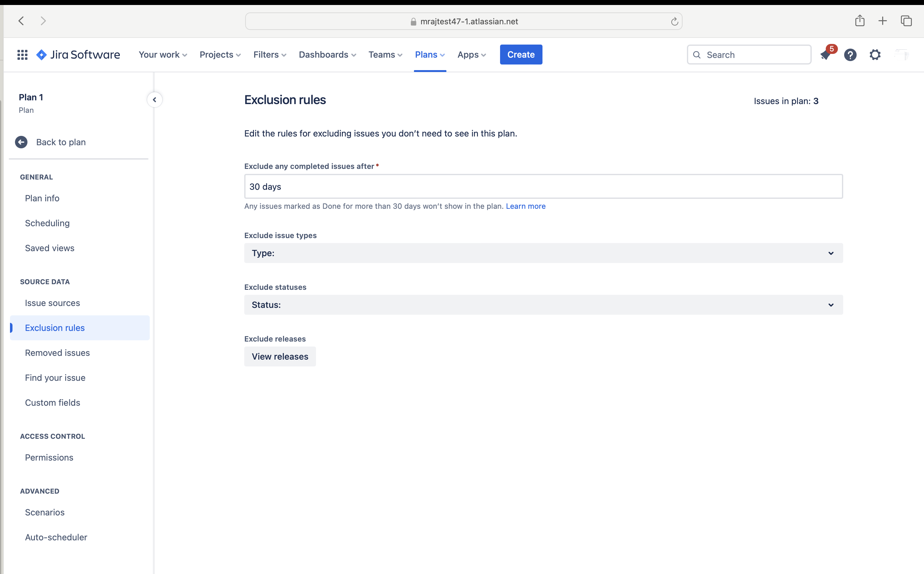Open notifications with the bell icon
The width and height of the screenshot is (924, 574).
(x=825, y=55)
